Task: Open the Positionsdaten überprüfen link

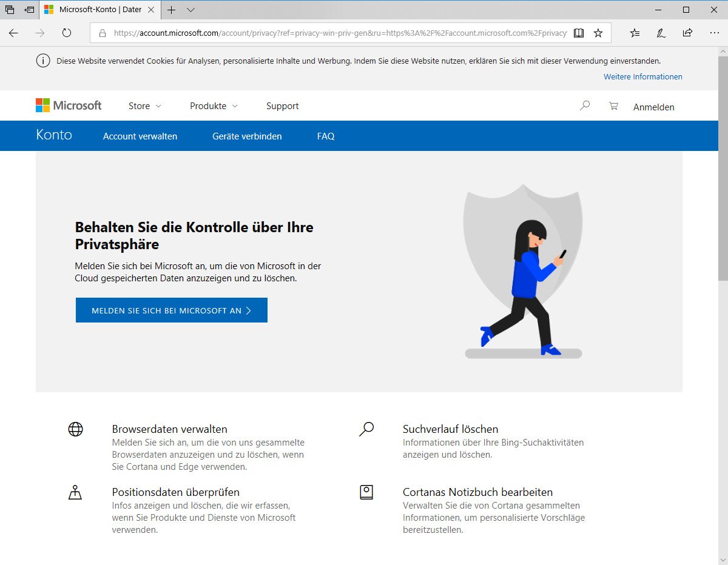Action: [176, 492]
